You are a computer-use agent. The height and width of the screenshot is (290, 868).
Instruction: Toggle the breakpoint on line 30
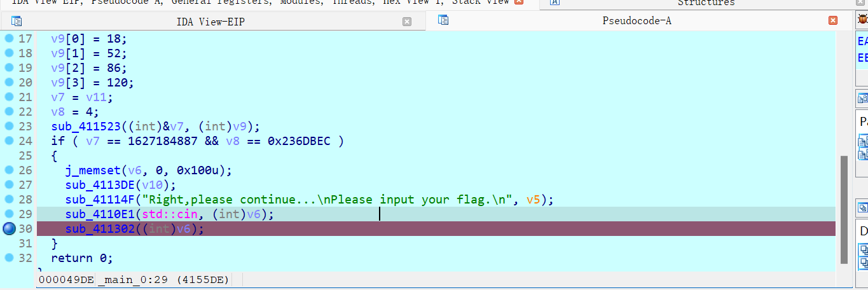coord(9,229)
